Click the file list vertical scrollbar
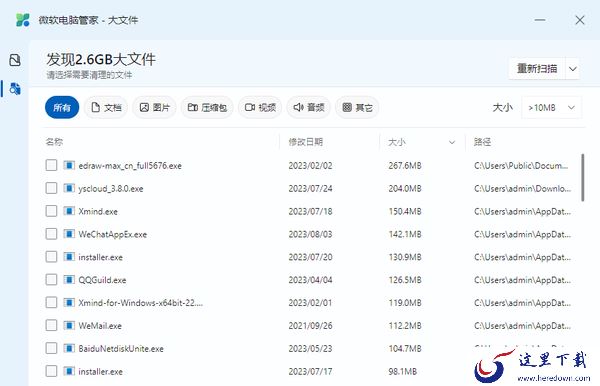600x386 pixels. point(582,177)
